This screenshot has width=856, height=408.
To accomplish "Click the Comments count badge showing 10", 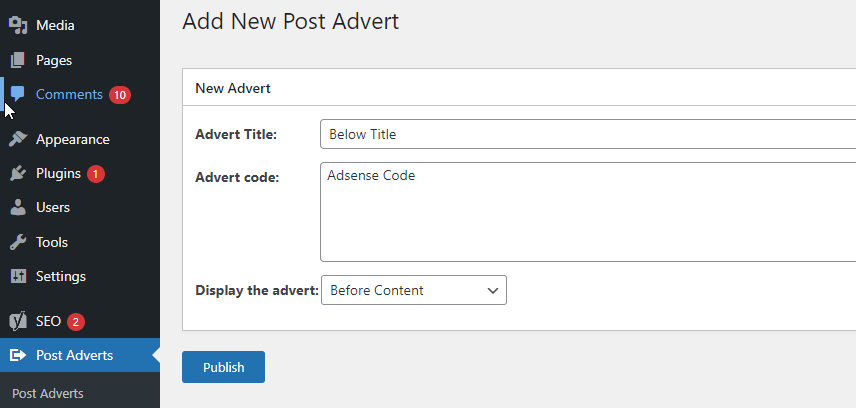I will point(120,95).
